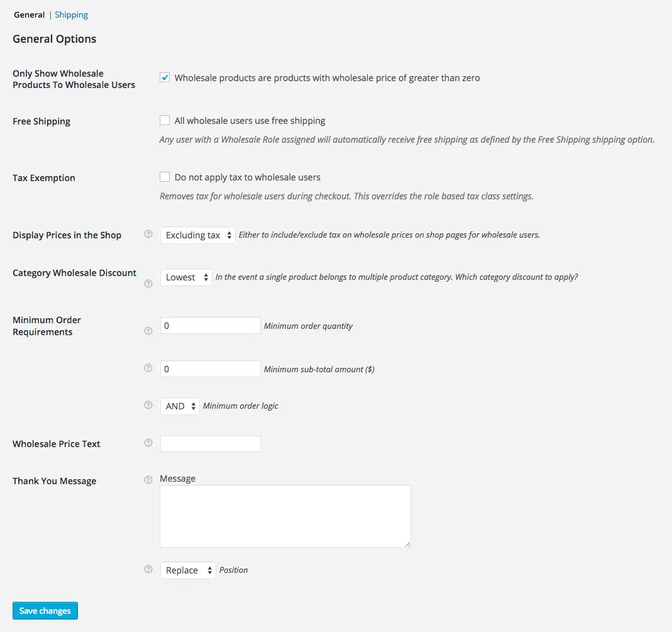Click the Wholesale Price Text help icon
The height and width of the screenshot is (632, 672).
click(x=148, y=442)
